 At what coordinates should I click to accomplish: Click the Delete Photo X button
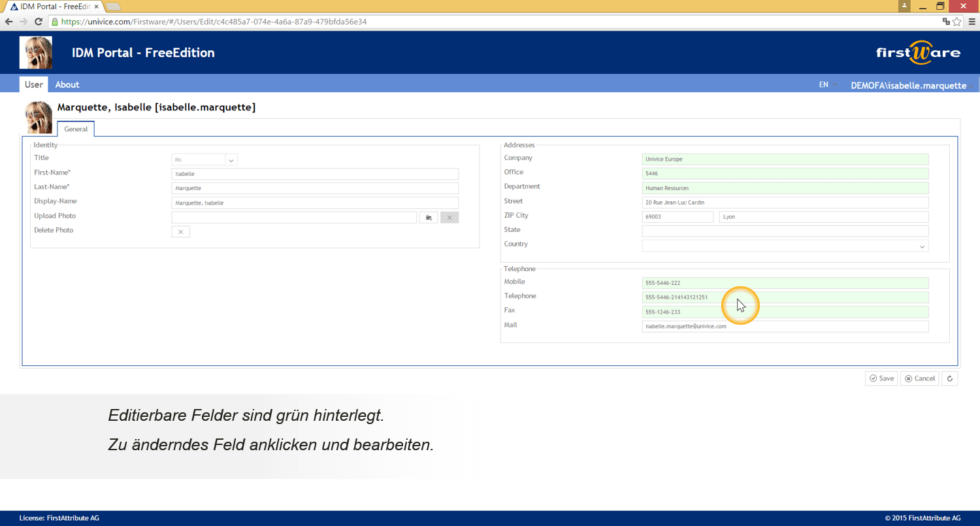(x=180, y=232)
